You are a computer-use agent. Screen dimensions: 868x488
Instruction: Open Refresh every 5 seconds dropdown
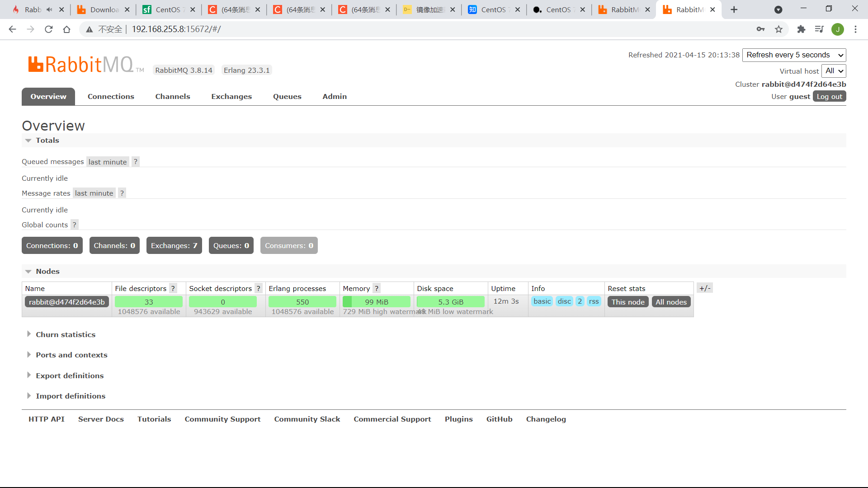tap(794, 55)
